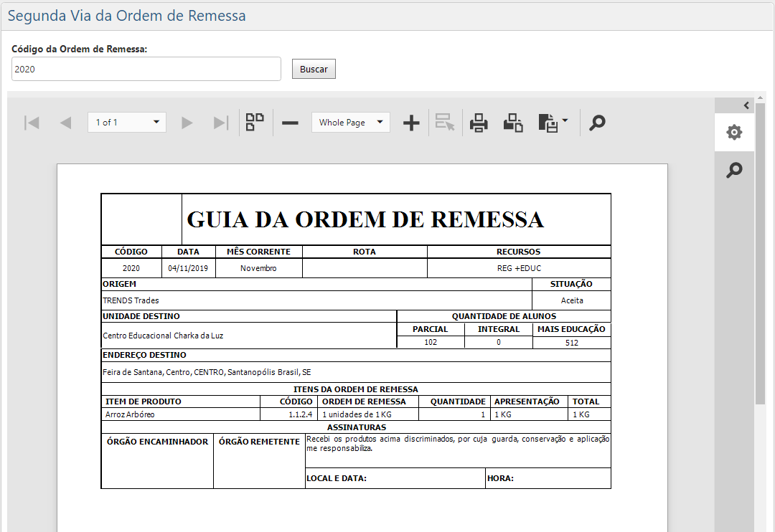
Task: Open the Parameters panel via gear icon
Action: (733, 132)
